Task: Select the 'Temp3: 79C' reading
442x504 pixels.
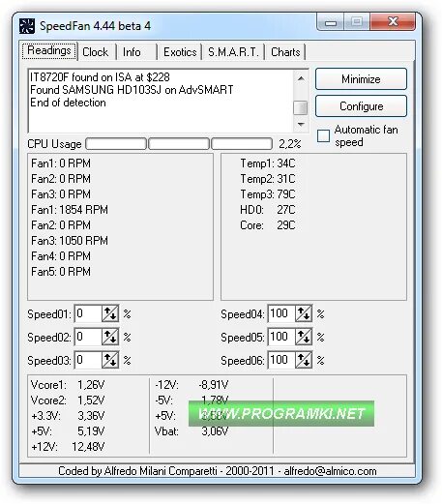Action: (268, 194)
